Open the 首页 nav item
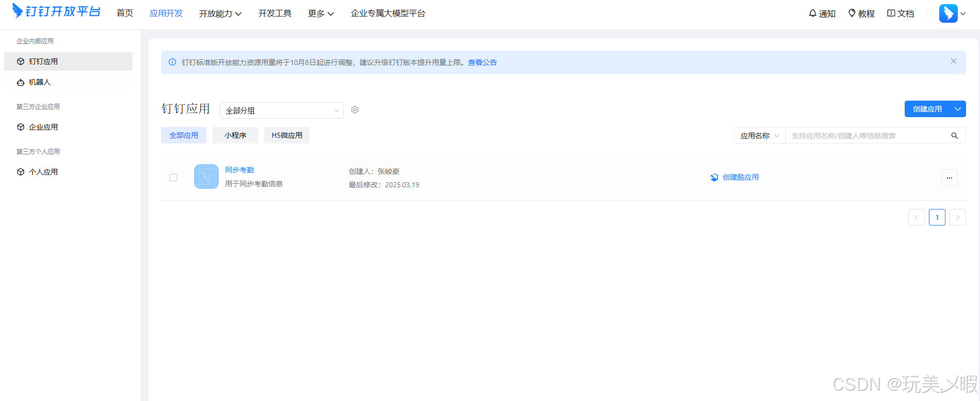The image size is (980, 401). coord(125,13)
